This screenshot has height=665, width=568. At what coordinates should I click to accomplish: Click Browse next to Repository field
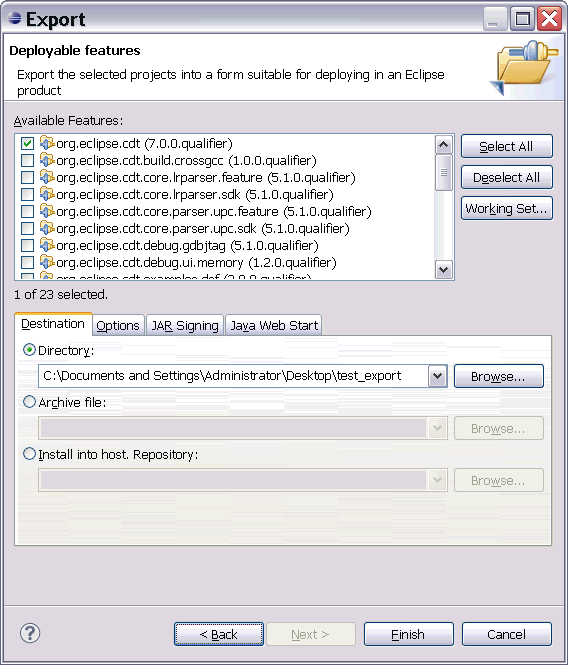click(498, 480)
